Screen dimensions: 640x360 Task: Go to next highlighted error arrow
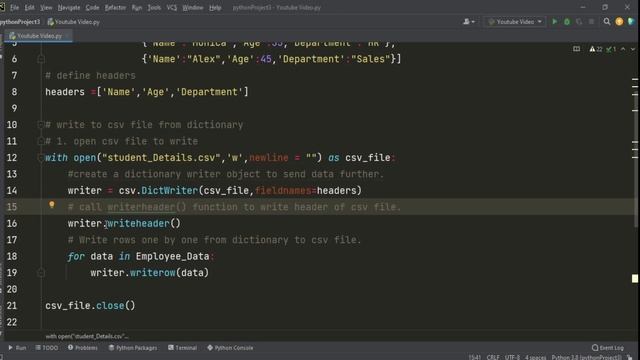click(633, 49)
